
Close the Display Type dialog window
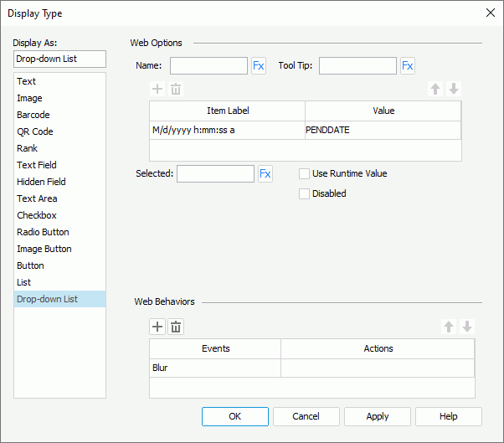491,13
